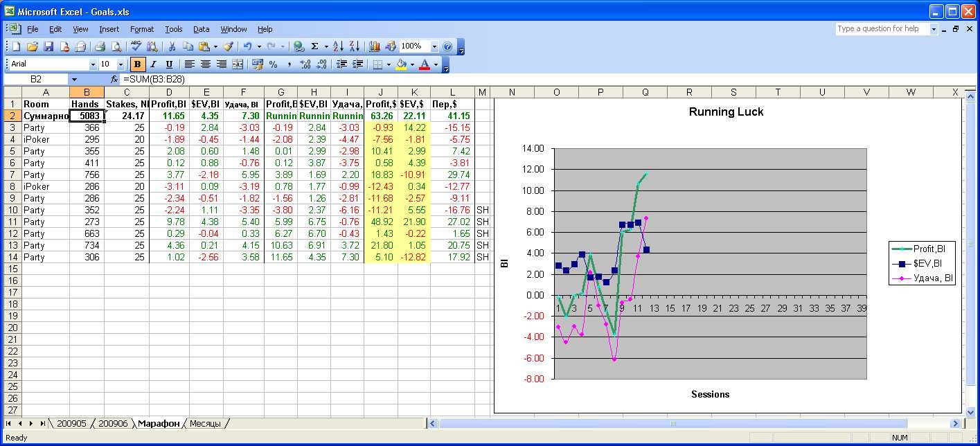Image resolution: width=980 pixels, height=446 pixels.
Task: Launch the Chart Wizard
Action: pos(375,46)
